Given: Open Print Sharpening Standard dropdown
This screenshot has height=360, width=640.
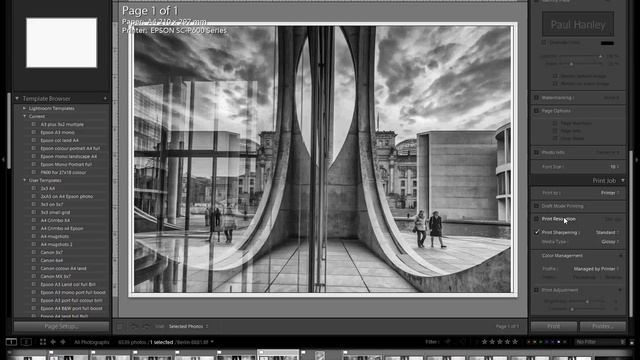Looking at the screenshot, I should tap(607, 232).
